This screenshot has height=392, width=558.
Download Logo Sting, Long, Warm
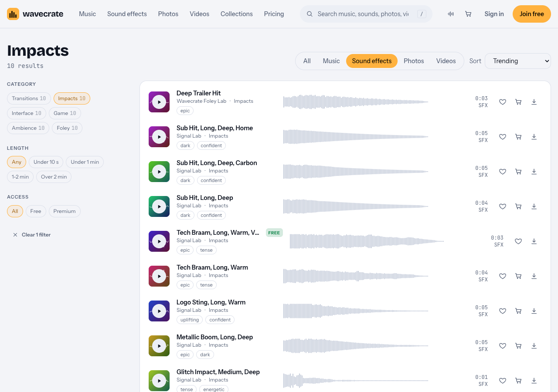pyautogui.click(x=534, y=311)
